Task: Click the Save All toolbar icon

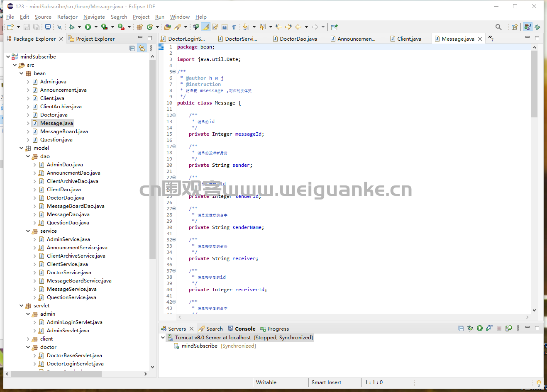Action: click(36, 27)
